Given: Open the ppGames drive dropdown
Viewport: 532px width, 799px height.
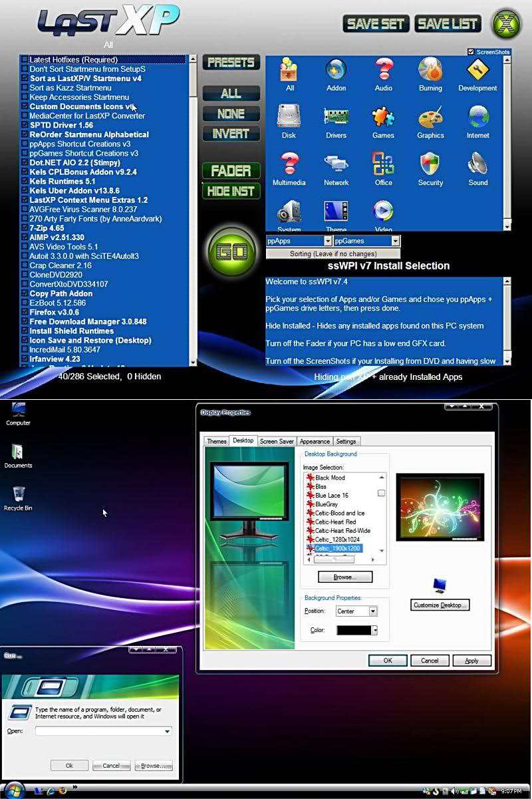Looking at the screenshot, I should point(395,241).
